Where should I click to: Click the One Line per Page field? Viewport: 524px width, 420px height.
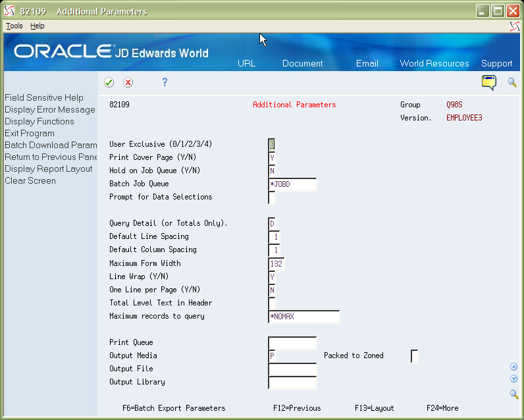272,290
